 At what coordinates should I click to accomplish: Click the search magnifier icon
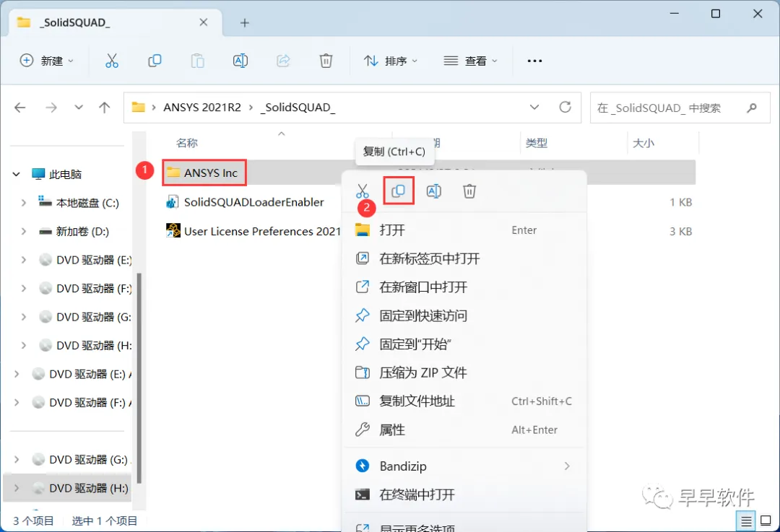[x=752, y=108]
